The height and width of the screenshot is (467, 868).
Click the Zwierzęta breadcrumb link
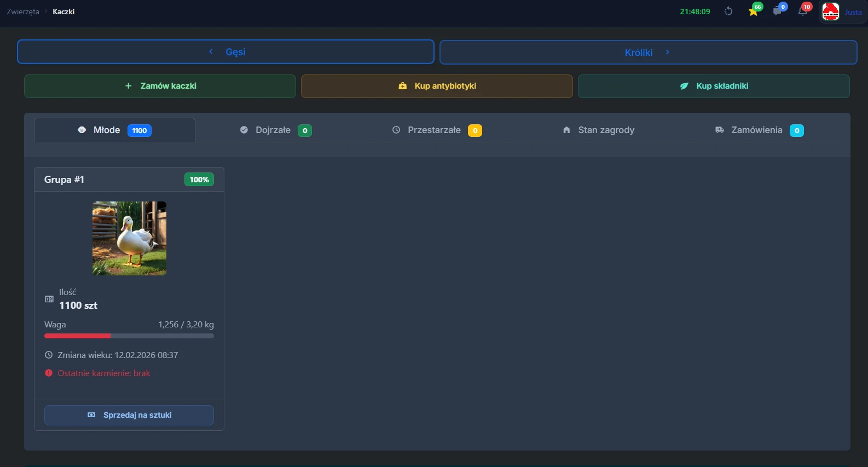pos(23,11)
